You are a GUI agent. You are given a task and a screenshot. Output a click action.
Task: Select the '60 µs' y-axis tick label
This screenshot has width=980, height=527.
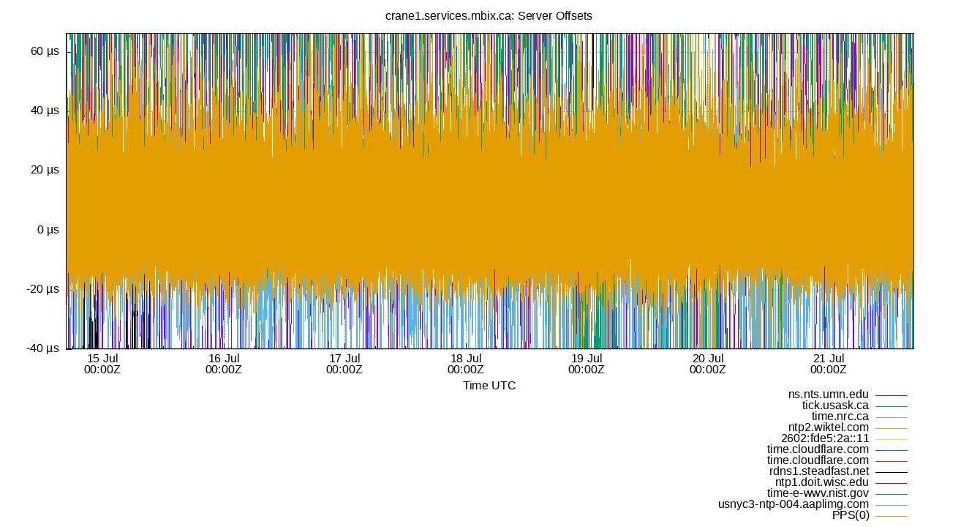coord(45,51)
